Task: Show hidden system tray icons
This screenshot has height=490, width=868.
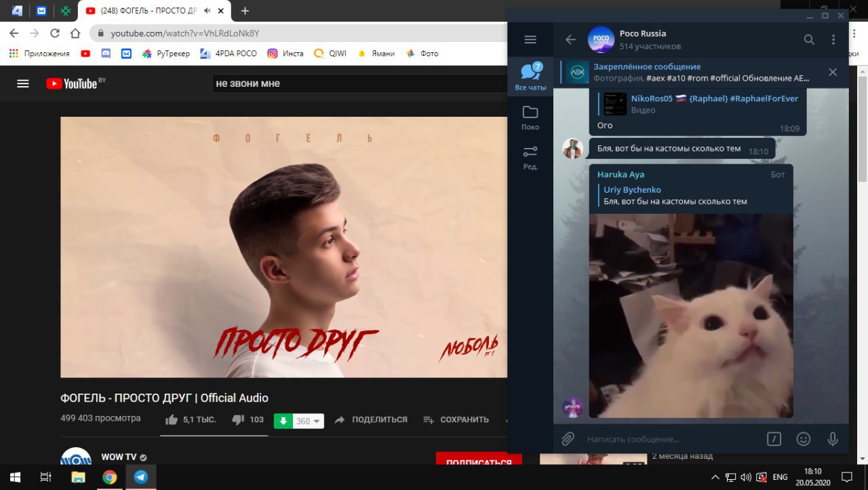Action: tap(716, 477)
